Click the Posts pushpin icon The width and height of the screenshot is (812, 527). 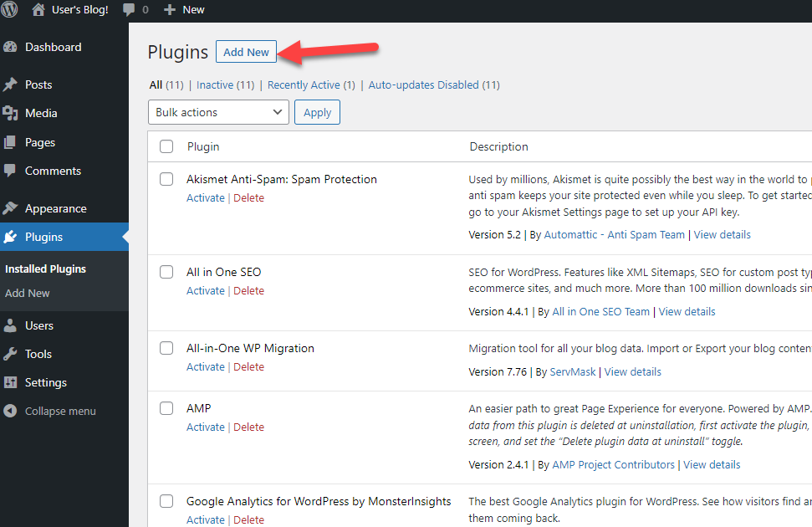(10, 84)
